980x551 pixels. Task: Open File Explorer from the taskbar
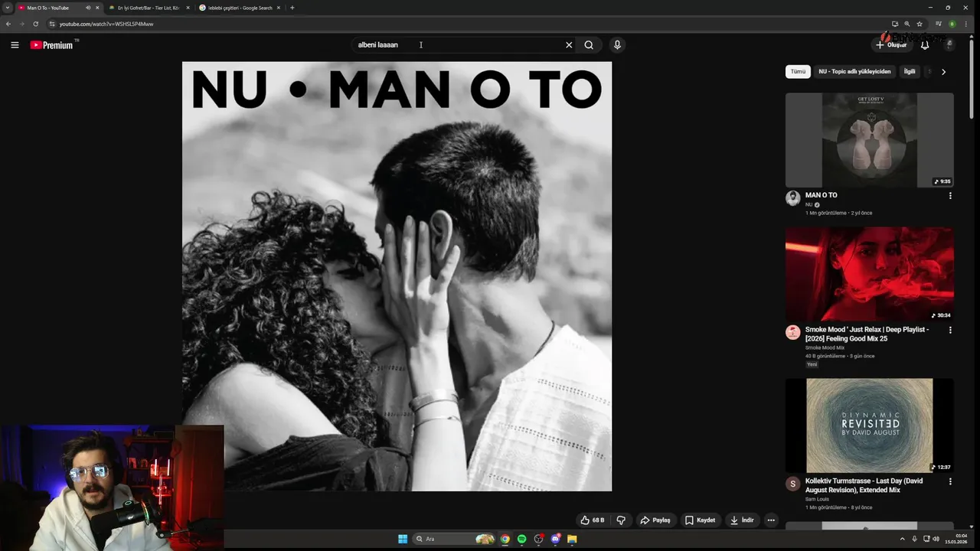click(x=572, y=539)
